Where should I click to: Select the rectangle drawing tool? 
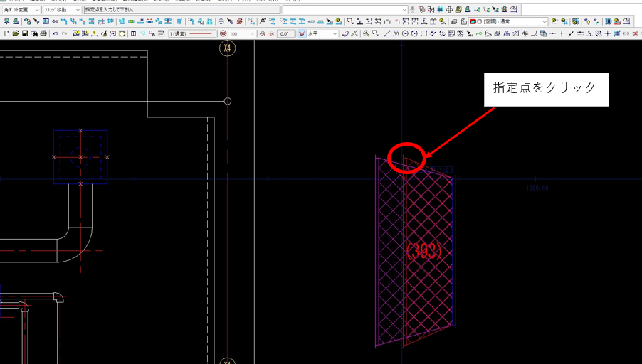click(x=423, y=33)
